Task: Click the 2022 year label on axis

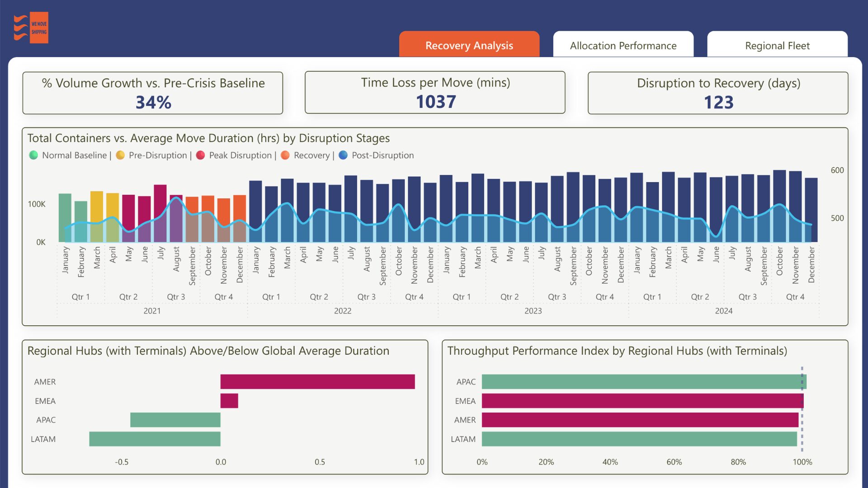Action: [x=343, y=311]
